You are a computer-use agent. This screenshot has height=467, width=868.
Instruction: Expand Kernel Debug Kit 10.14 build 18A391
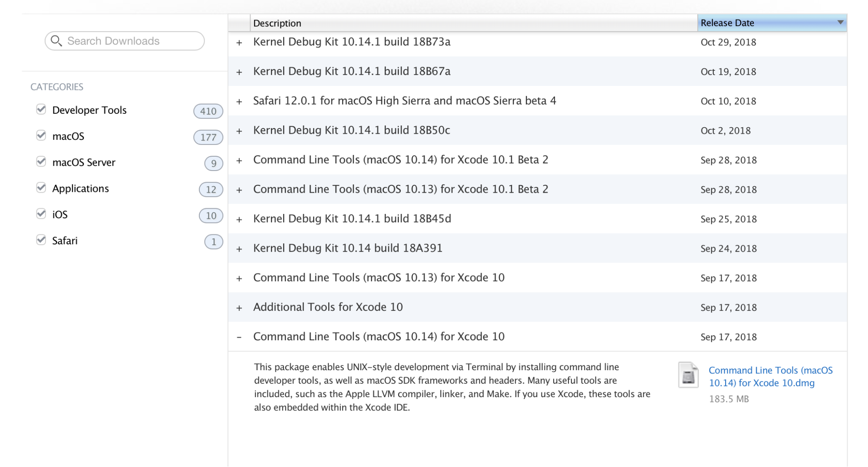[x=239, y=249]
